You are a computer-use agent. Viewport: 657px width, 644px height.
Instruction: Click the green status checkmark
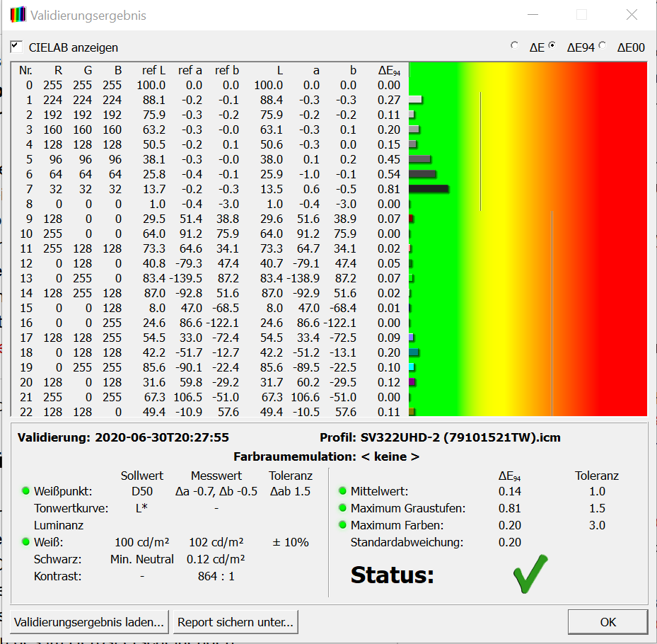[530, 573]
